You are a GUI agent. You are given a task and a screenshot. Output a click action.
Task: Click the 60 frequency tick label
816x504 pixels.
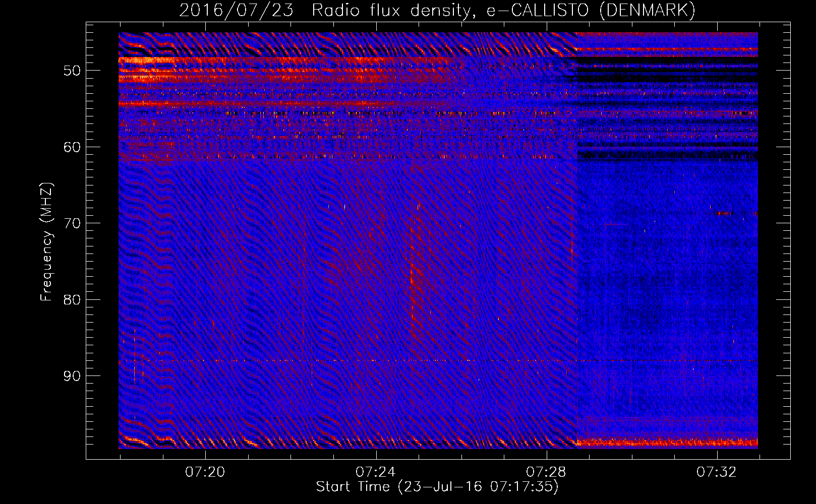(x=72, y=147)
